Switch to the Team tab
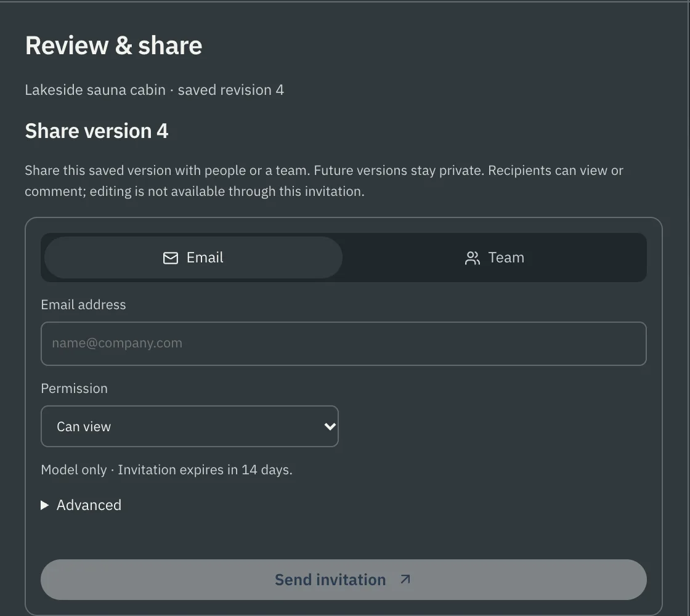This screenshot has width=690, height=616. coord(494,257)
